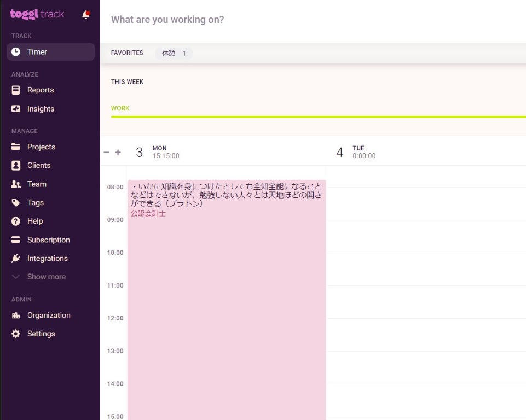Open the Timer page

(51, 51)
